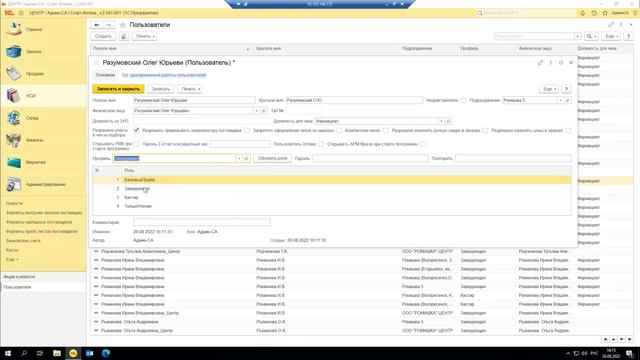Open Должность для чека record icon
This screenshot has height=360, width=640.
click(448, 121)
